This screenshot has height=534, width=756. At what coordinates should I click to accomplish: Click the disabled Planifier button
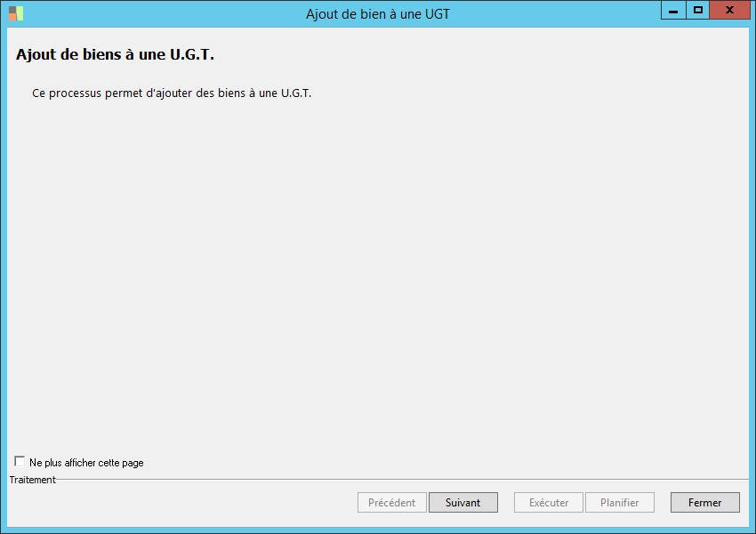tap(620, 502)
